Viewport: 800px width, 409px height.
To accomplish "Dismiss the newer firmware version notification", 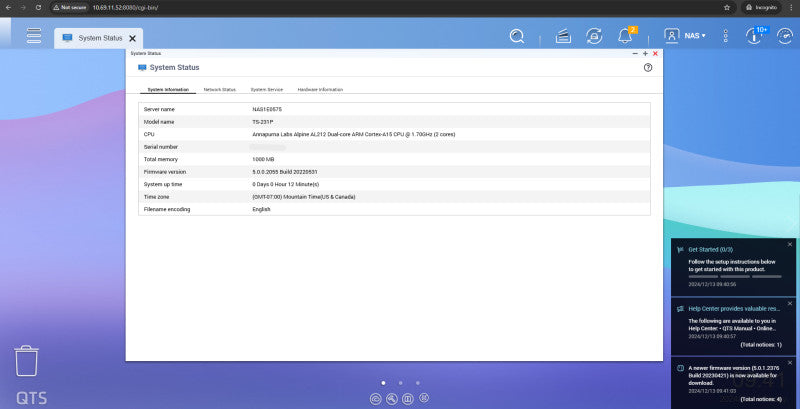I will coord(790,363).
